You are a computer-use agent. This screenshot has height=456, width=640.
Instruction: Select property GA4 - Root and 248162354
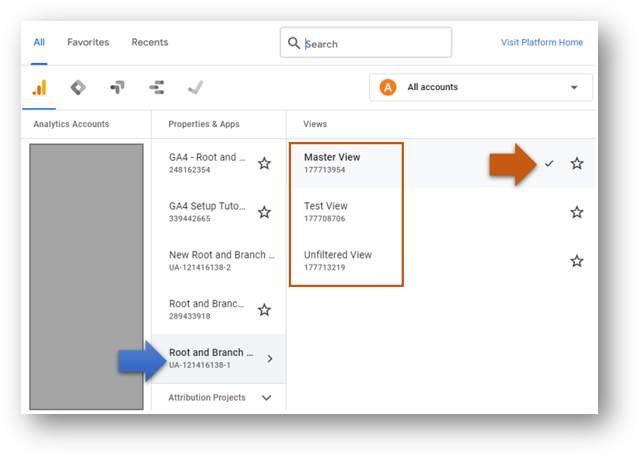pyautogui.click(x=219, y=163)
